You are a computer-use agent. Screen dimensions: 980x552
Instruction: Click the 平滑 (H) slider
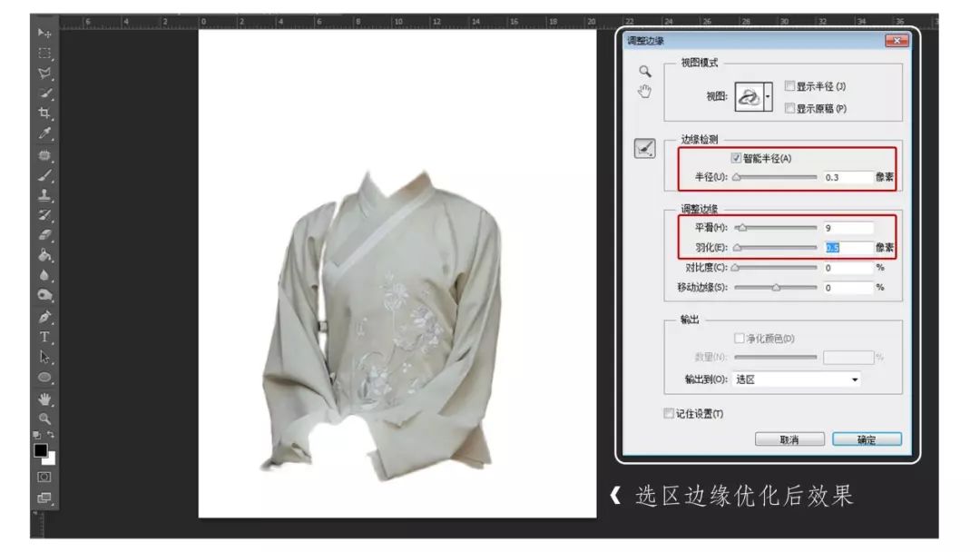point(776,228)
